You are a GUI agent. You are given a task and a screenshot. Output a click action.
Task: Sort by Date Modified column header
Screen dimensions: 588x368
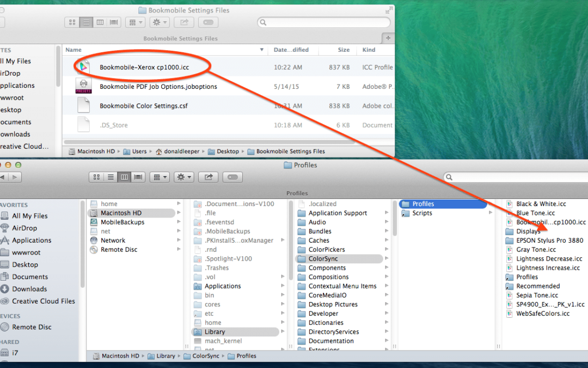coord(291,50)
